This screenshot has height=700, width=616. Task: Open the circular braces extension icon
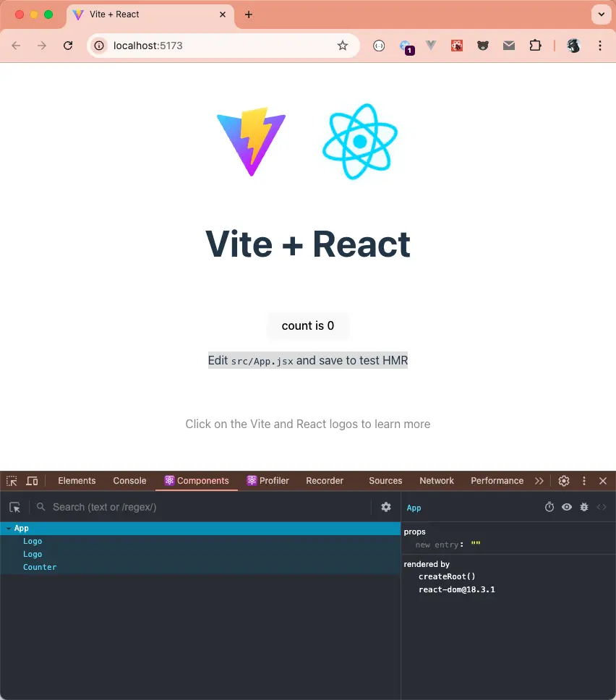click(x=379, y=46)
